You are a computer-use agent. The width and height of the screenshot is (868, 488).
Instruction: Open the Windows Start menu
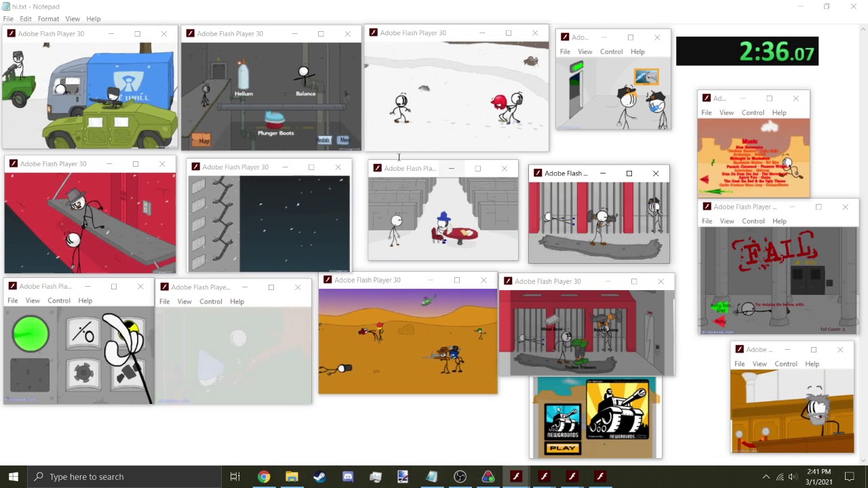(x=14, y=476)
